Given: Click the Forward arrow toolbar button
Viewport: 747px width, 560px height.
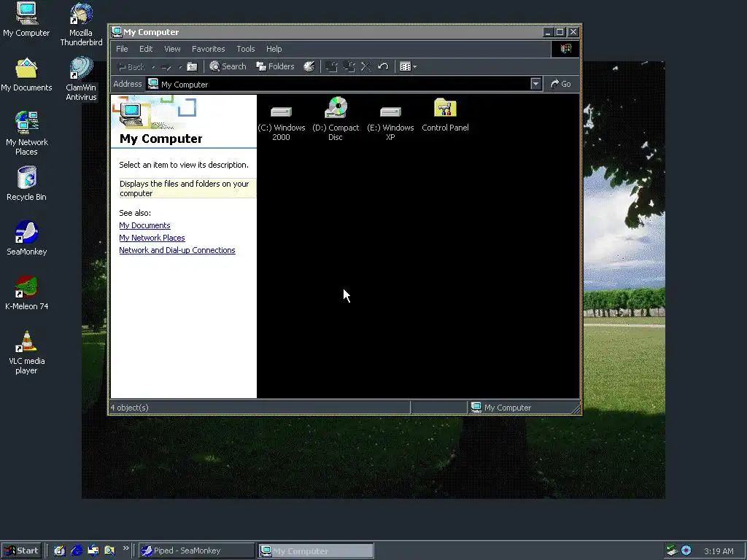Looking at the screenshot, I should click(166, 66).
